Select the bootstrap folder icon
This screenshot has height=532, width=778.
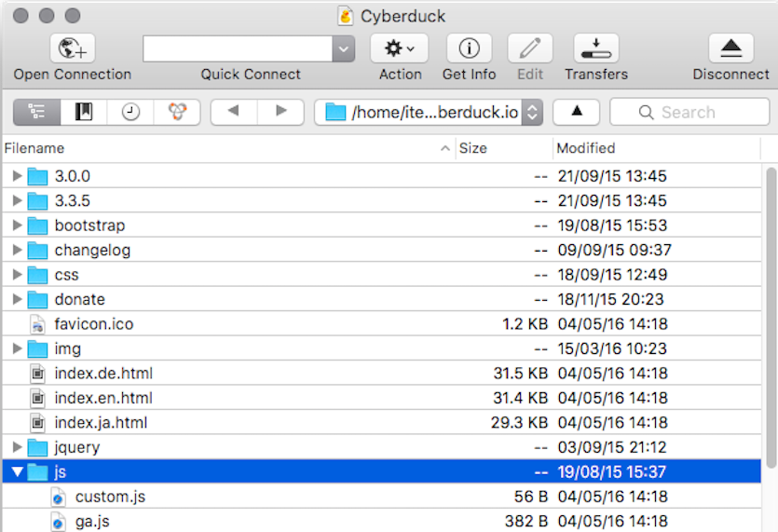pos(37,225)
